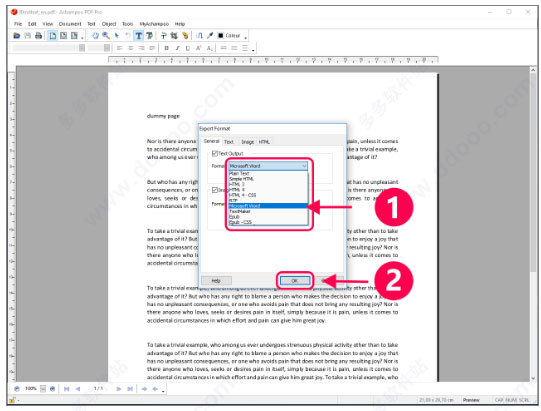Choose Simple HTML in format list

click(268, 179)
